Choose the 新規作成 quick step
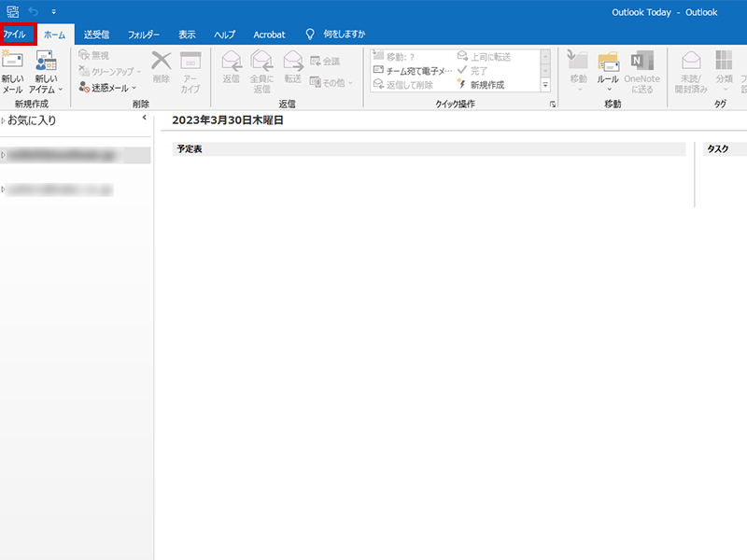The height and width of the screenshot is (560, 747). 480,85
